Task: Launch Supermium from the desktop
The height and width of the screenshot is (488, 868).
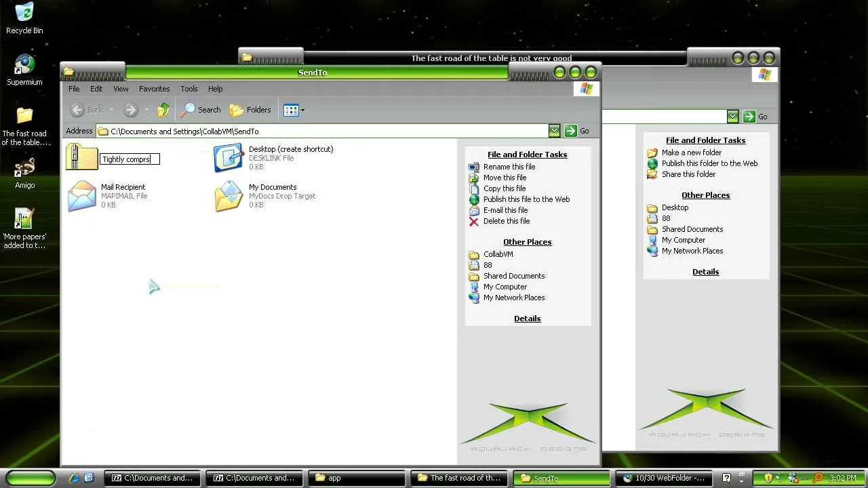Action: pos(24,70)
